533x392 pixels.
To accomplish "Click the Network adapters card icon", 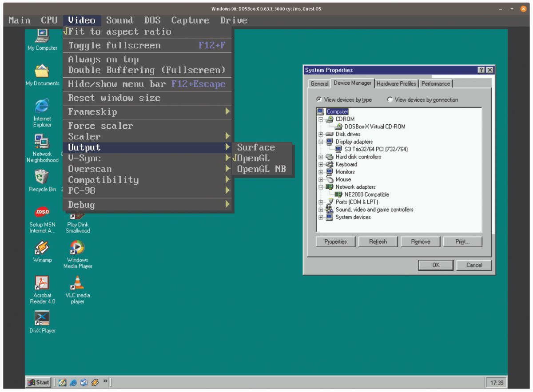I will 330,187.
